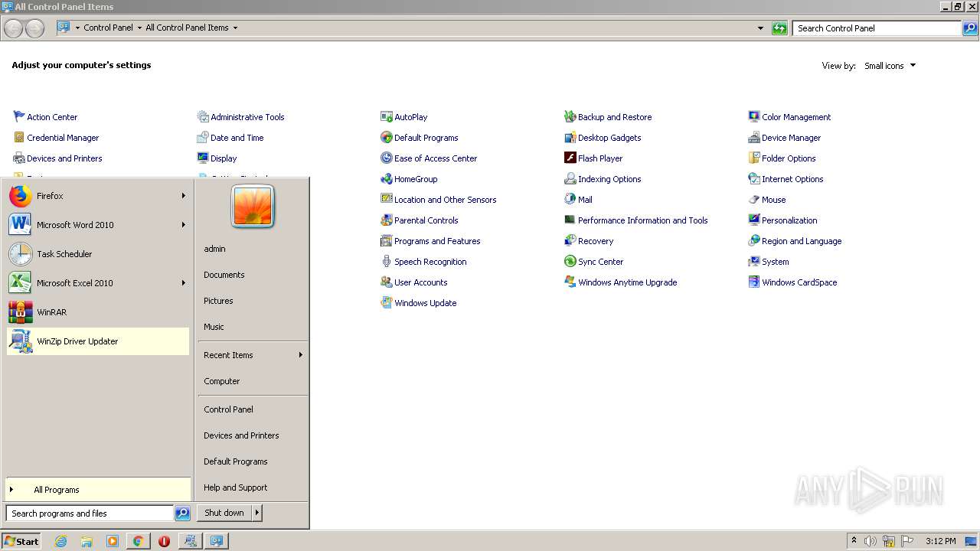
Task: Select Control Panel in Start menu
Action: coord(228,409)
